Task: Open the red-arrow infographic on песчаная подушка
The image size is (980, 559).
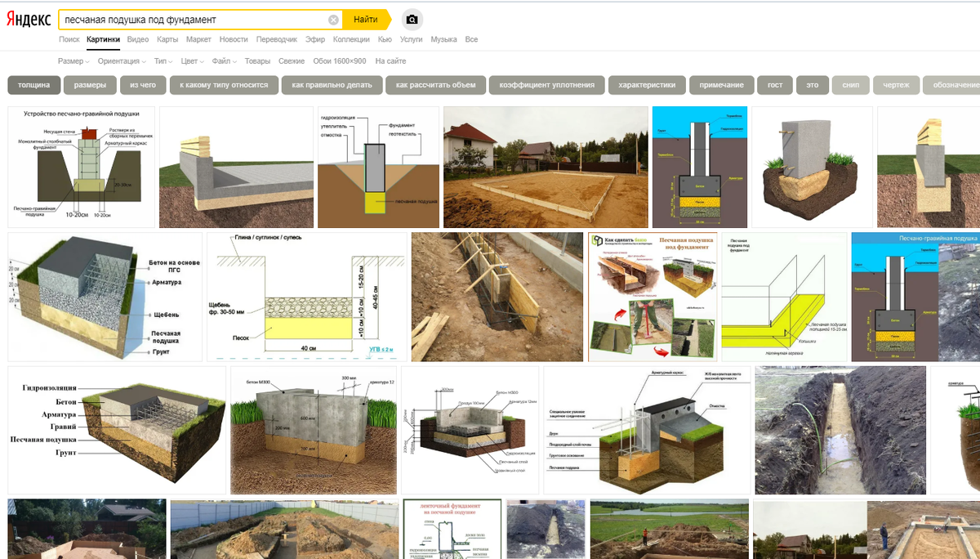Action: (x=653, y=297)
